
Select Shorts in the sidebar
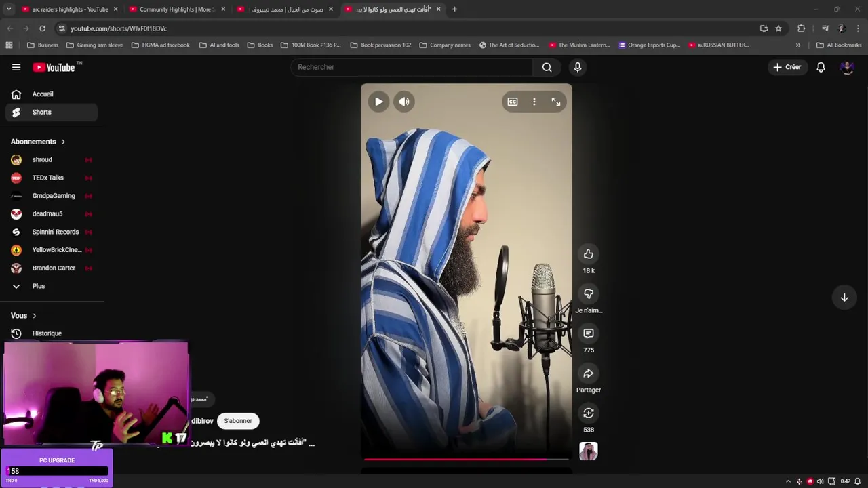point(52,112)
